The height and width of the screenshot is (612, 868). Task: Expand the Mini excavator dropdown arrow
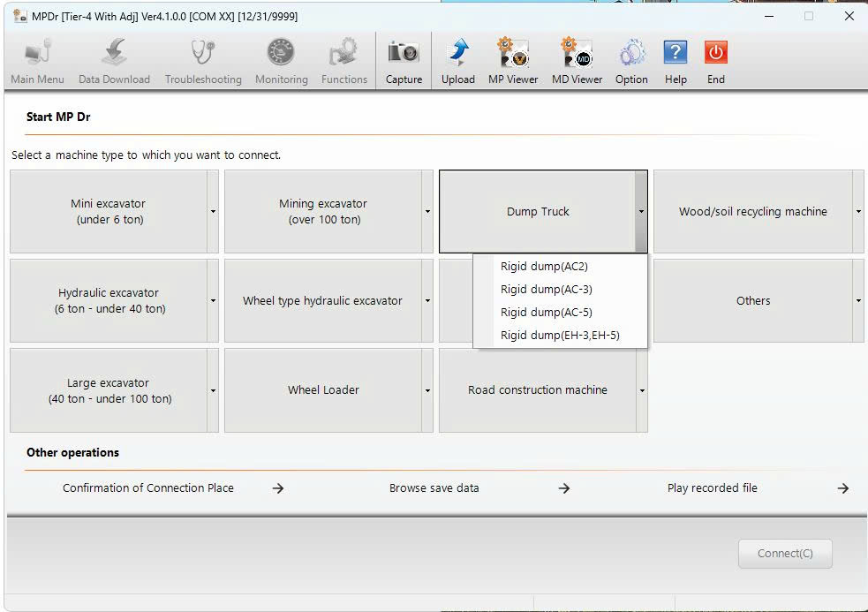(212, 212)
